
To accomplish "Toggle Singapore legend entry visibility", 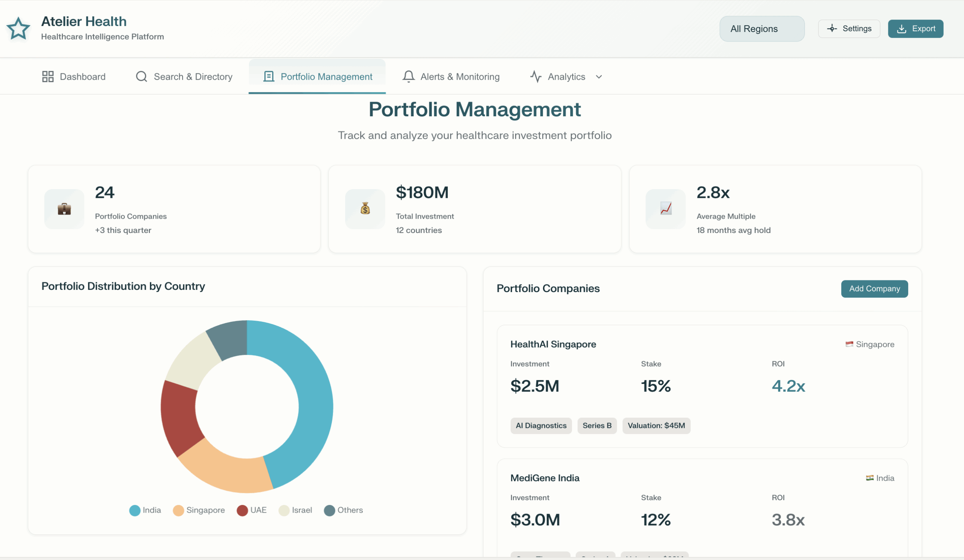I will 199,510.
